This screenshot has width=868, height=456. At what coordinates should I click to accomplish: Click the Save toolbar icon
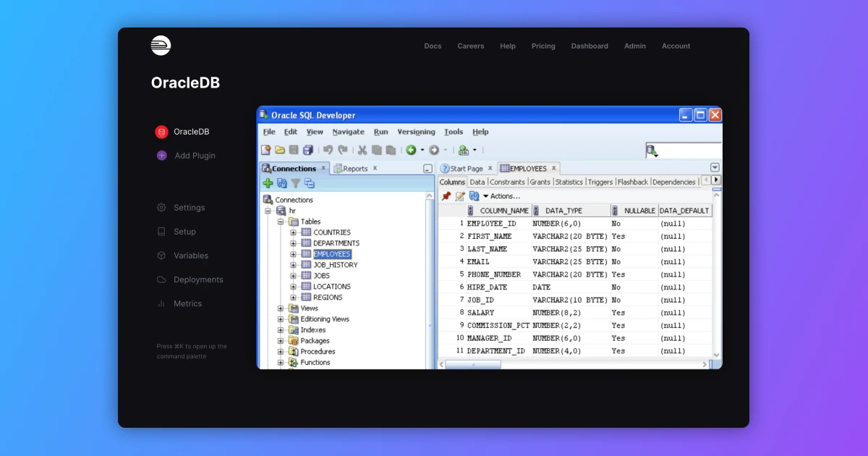pos(294,150)
